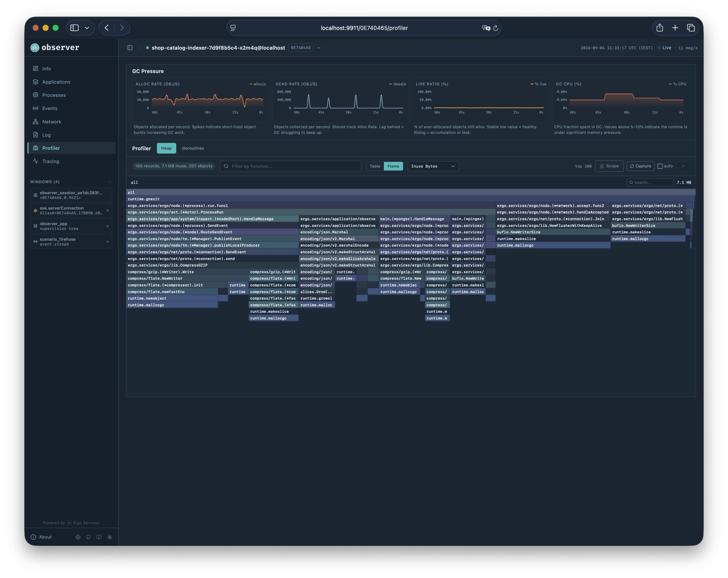
Task: Click the Network icon in sidebar
Action: click(x=36, y=122)
